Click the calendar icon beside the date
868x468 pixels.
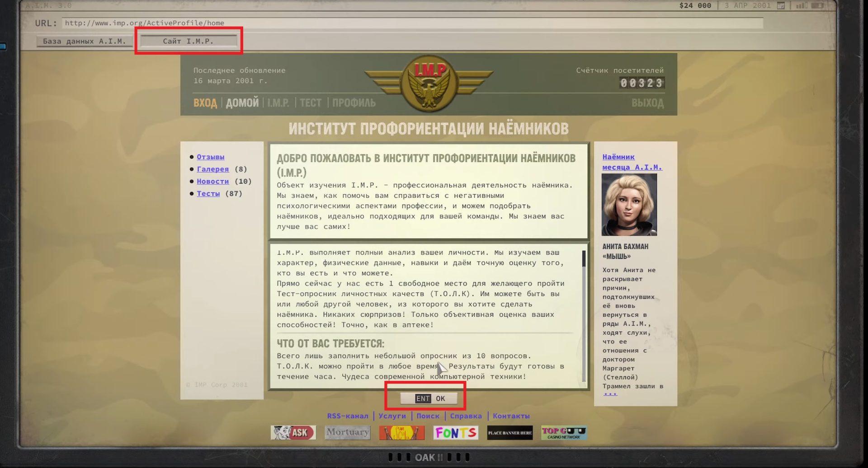point(781,5)
